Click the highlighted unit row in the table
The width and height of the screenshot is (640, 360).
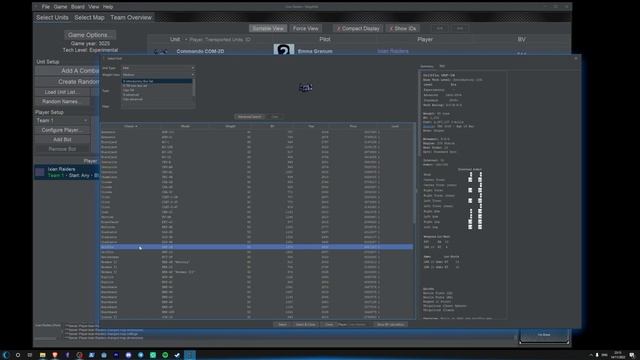[x=257, y=247]
